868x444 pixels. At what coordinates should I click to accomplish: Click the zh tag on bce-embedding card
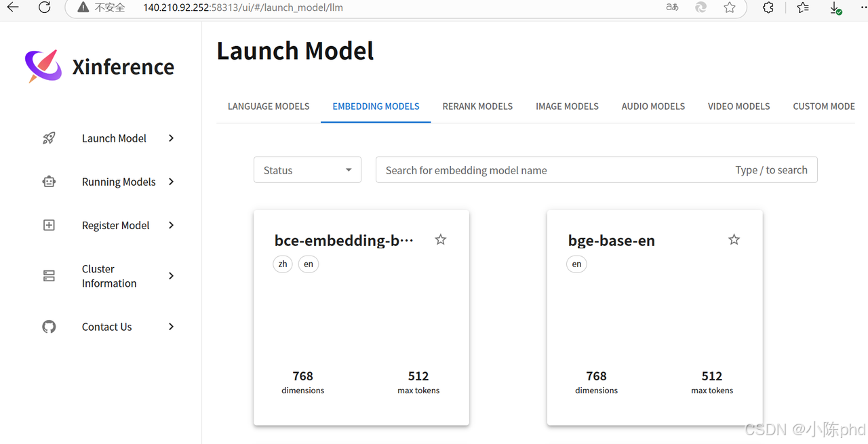click(x=283, y=264)
